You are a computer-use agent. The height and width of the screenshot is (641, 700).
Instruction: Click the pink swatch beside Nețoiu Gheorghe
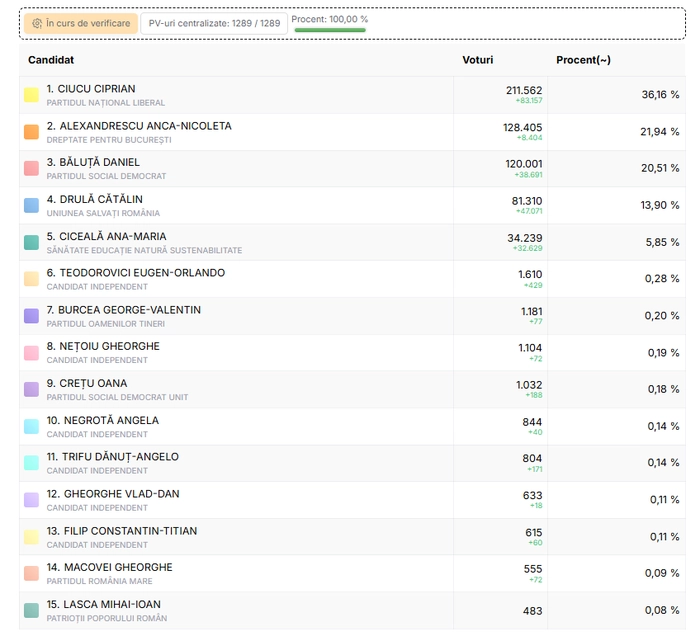pos(31,352)
